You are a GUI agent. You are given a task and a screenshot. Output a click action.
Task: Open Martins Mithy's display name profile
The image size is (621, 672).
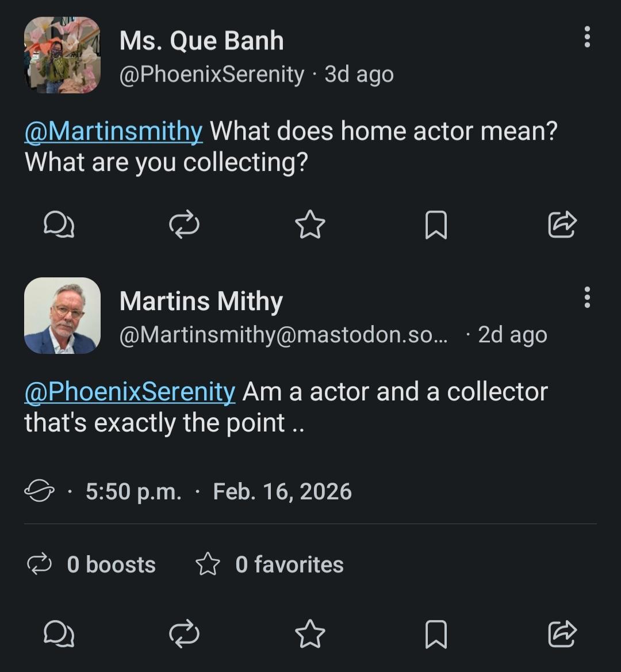tap(201, 301)
